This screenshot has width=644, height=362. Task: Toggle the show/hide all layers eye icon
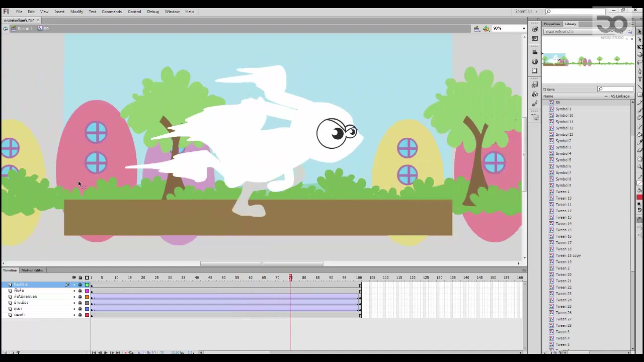point(74,278)
